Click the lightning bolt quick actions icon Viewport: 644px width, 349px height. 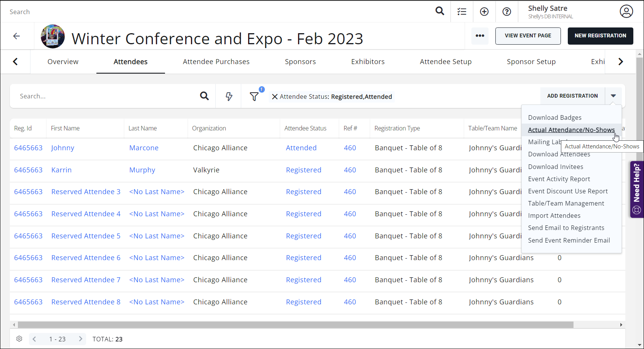[x=229, y=96]
